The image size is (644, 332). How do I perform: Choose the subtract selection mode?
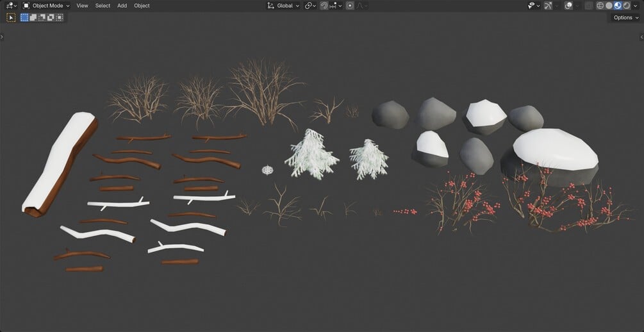point(42,18)
